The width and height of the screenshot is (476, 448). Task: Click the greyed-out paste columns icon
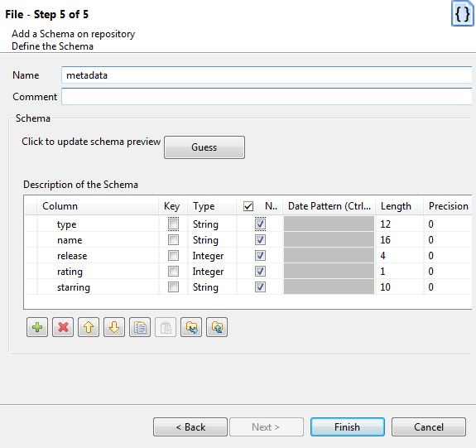[x=166, y=327]
